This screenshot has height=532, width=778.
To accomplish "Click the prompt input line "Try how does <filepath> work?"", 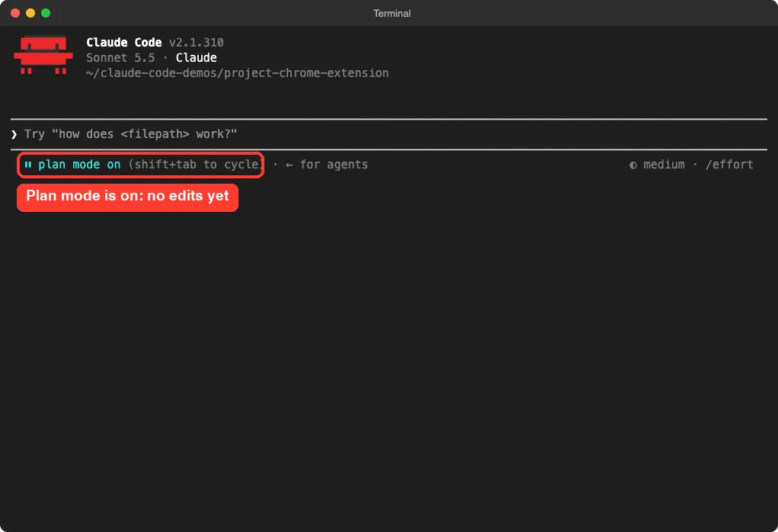I will (x=389, y=134).
